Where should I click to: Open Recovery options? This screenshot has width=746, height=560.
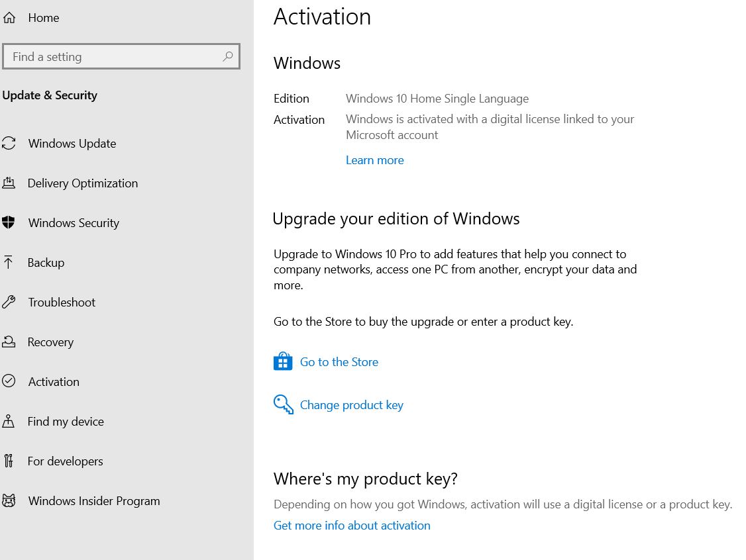click(x=50, y=342)
